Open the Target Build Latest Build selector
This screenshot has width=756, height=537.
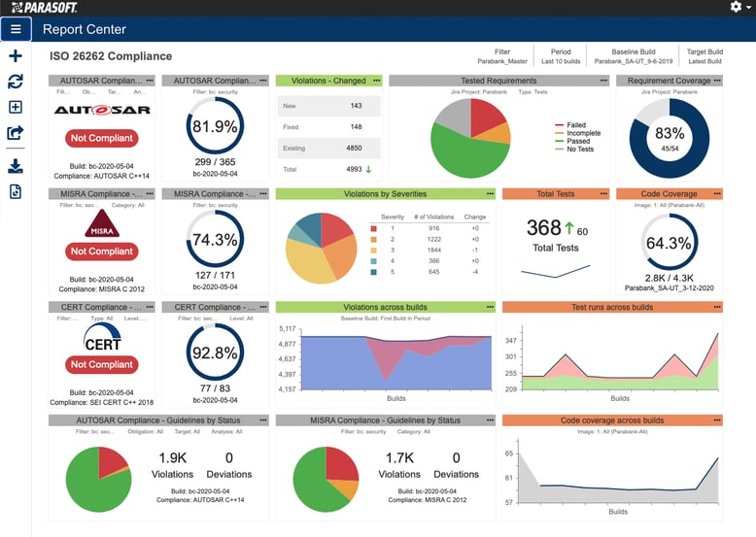(x=704, y=56)
